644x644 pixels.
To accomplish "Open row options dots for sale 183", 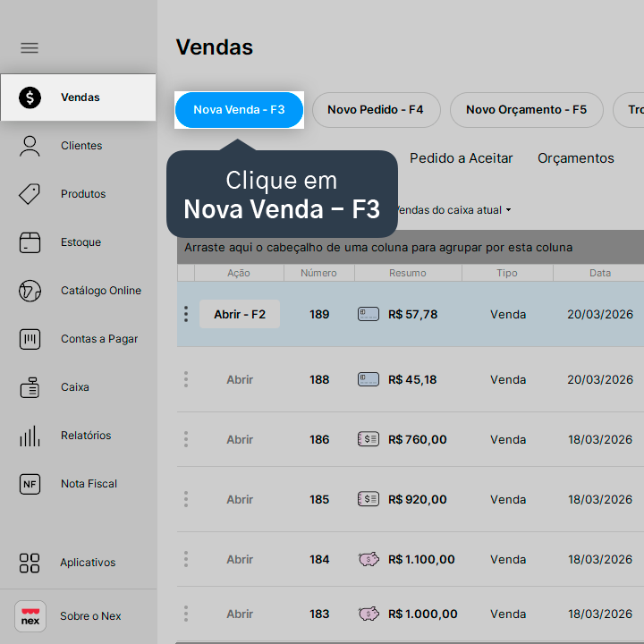I will click(x=186, y=614).
